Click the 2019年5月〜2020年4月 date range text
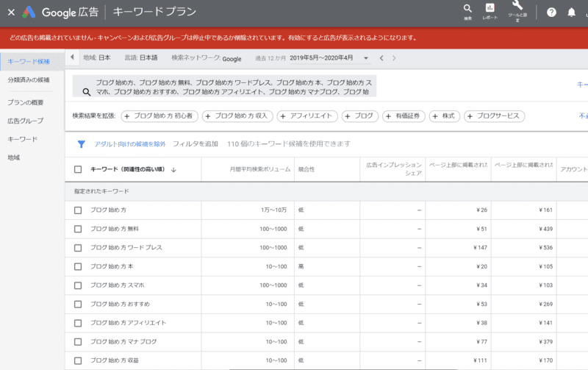588x370 pixels. pyautogui.click(x=321, y=58)
